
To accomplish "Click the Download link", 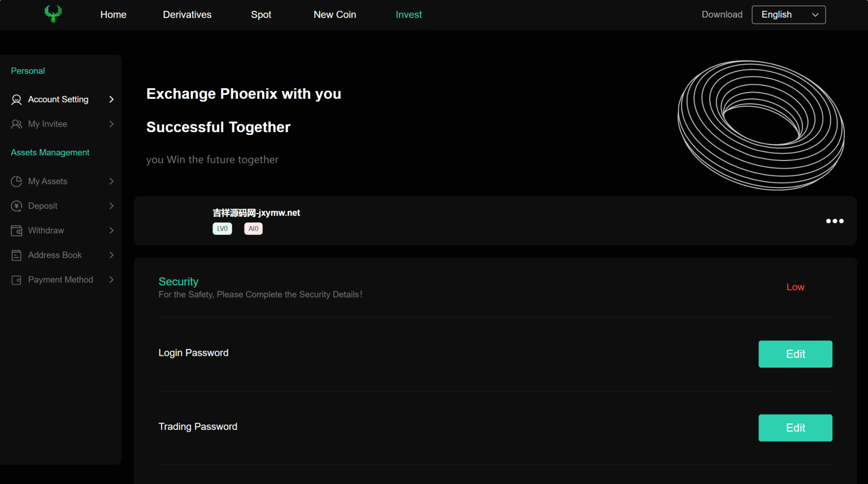I will [722, 15].
